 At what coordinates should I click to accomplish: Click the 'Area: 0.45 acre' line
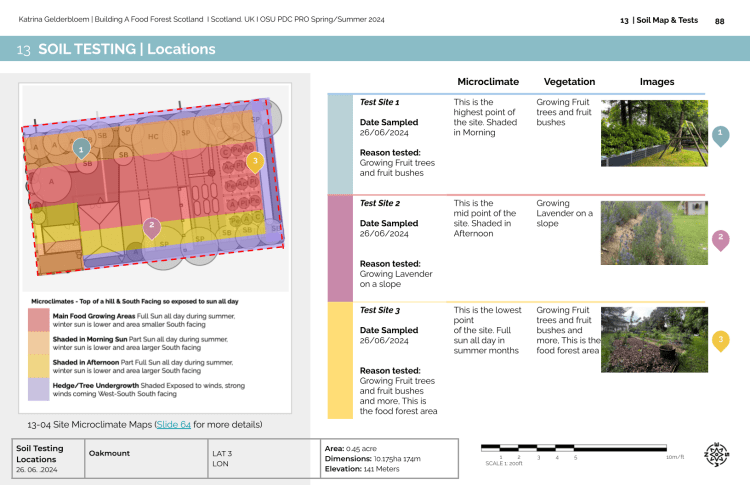click(x=351, y=449)
